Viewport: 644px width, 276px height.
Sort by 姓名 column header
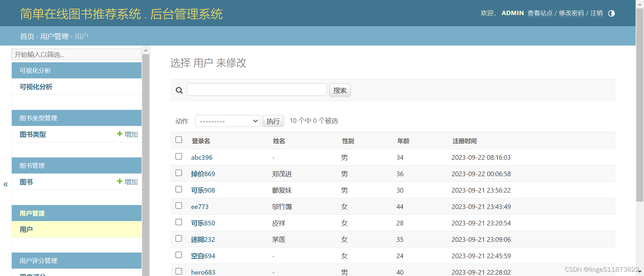click(279, 141)
